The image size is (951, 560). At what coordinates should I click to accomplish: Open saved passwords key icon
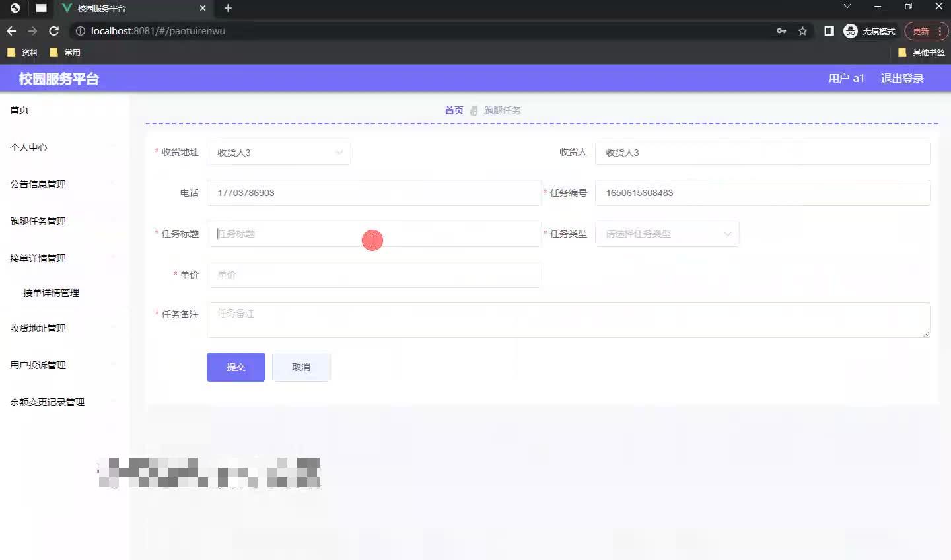coord(781,31)
